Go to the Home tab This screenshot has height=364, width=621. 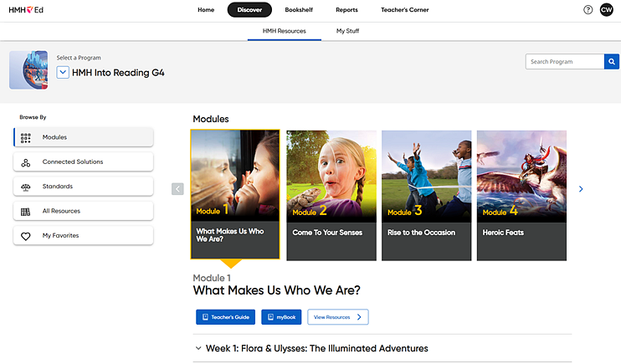point(206,10)
